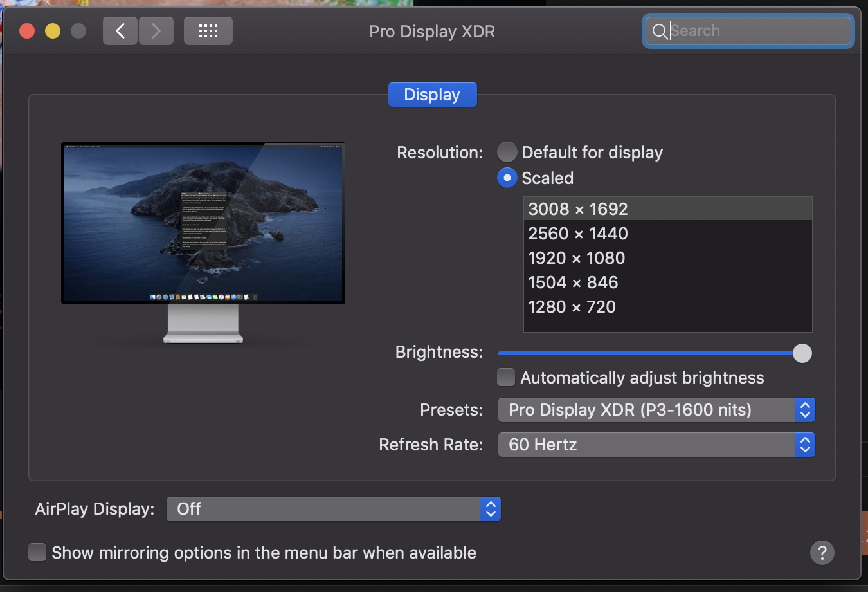868x592 pixels.
Task: Open help with the question mark button
Action: [822, 552]
